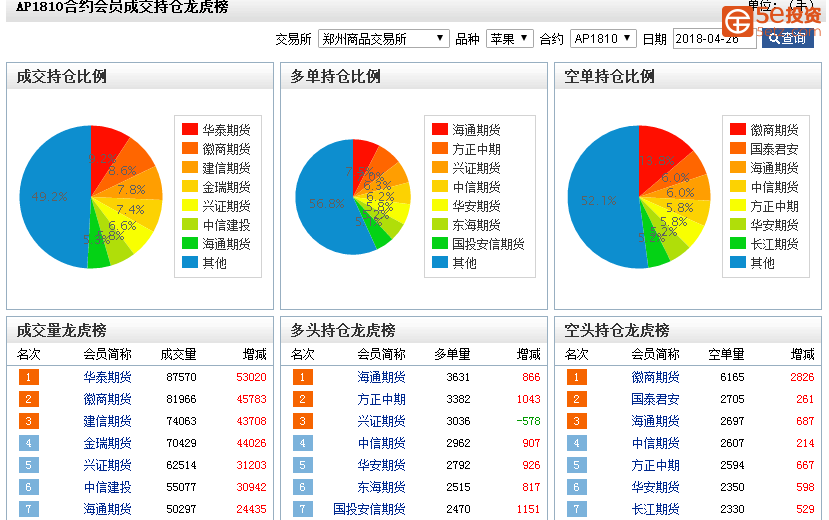Open 金瑞期货 link in 成交量龙虎榜

click(x=107, y=443)
